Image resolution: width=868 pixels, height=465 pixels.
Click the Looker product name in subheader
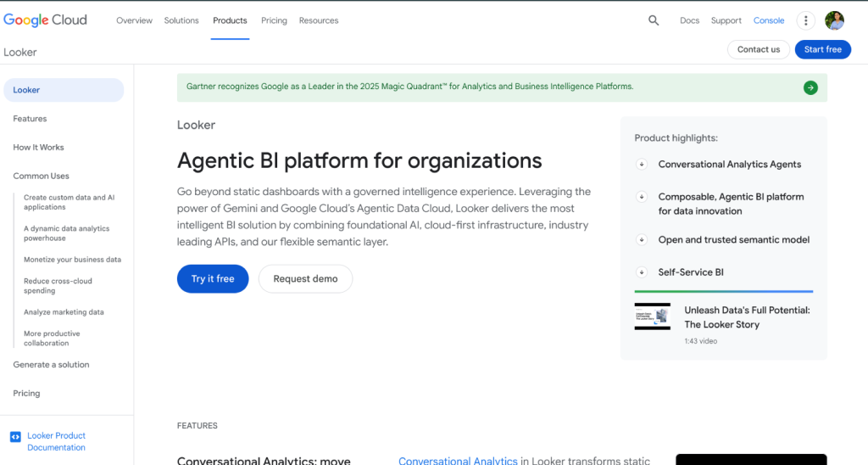click(x=20, y=52)
